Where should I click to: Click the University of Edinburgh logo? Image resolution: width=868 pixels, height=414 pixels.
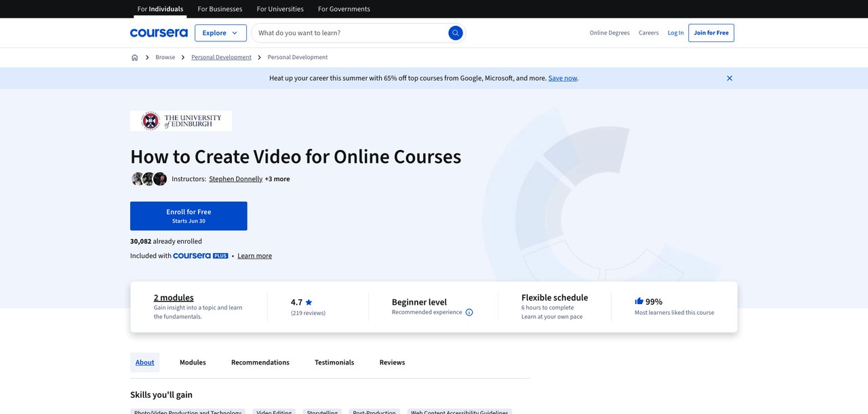(181, 121)
